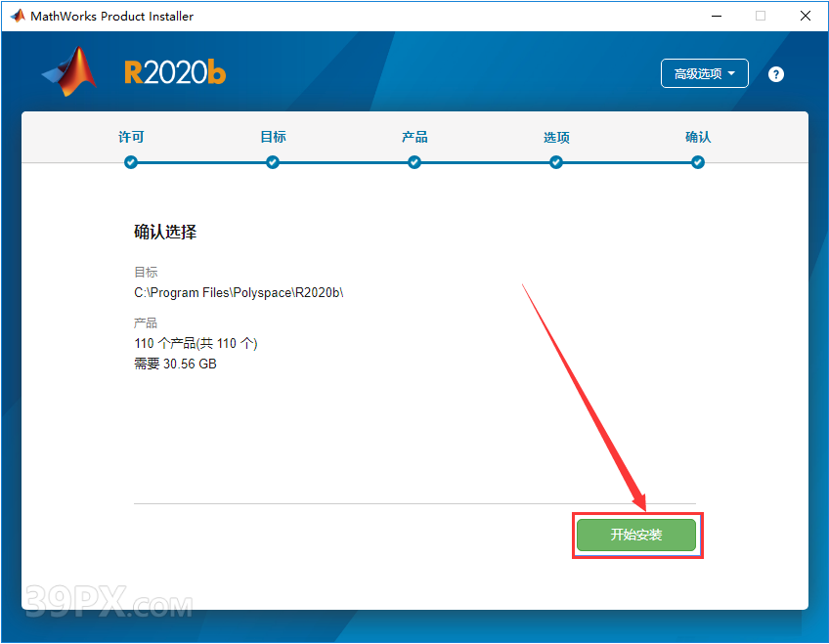
Task: Open the help question mark icon
Action: (775, 74)
